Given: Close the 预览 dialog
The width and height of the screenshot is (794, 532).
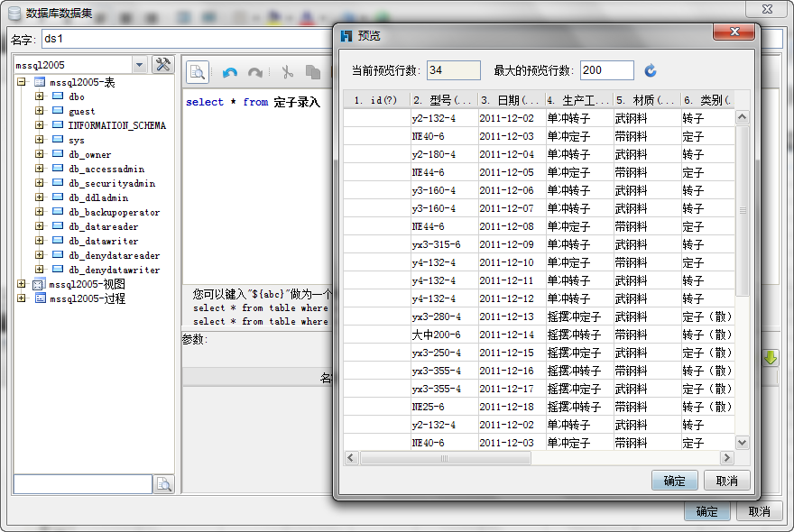Looking at the screenshot, I should (734, 32).
